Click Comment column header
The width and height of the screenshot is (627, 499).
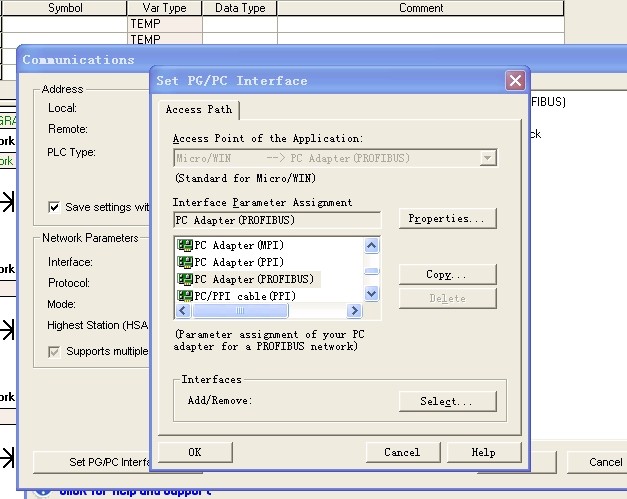[421, 8]
